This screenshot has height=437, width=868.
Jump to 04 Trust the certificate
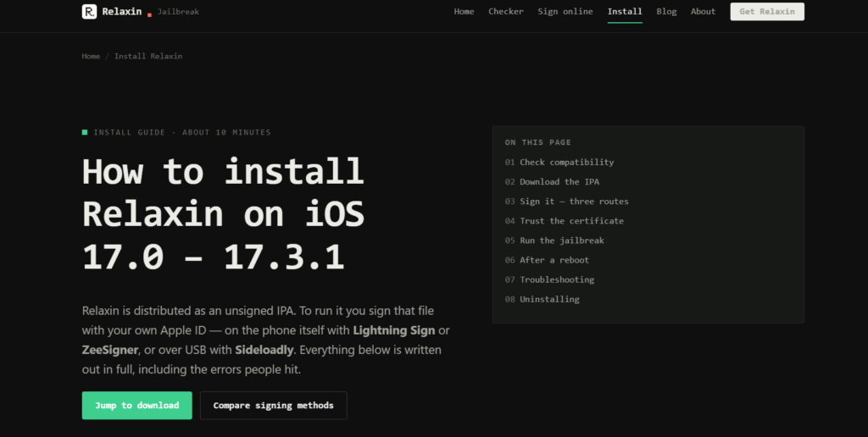click(564, 221)
